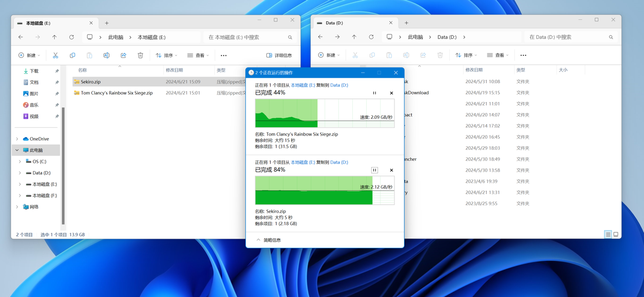Expand OneDrive in navigation tree
This screenshot has height=297, width=644.
click(x=17, y=139)
